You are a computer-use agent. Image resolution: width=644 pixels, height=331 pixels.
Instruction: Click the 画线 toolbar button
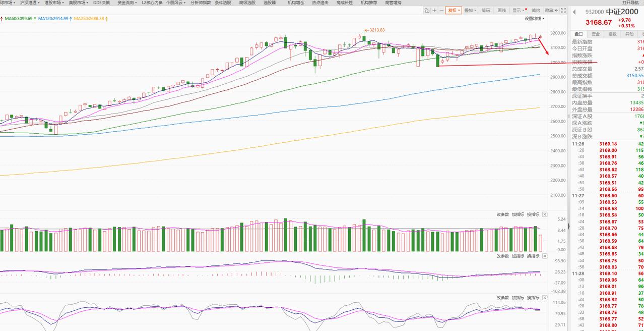[x=502, y=10]
